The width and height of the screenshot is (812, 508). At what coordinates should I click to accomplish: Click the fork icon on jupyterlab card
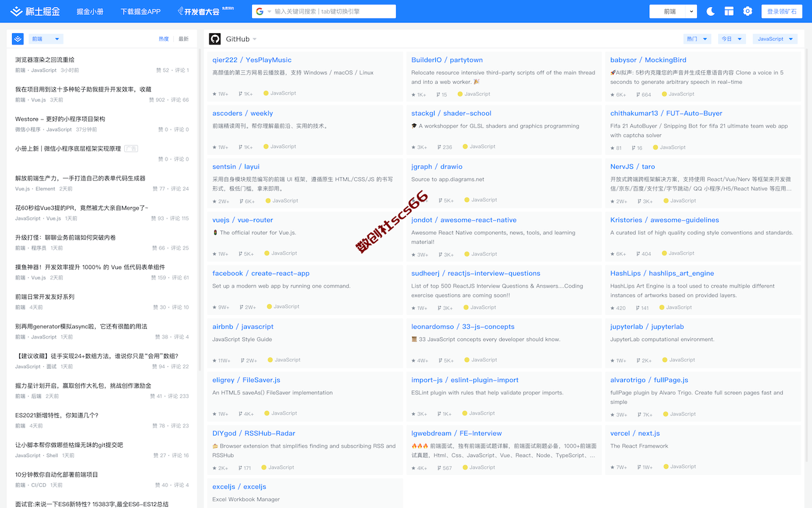pos(638,361)
